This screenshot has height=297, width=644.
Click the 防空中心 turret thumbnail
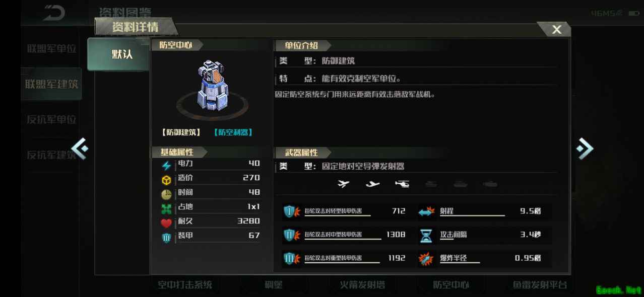[212, 87]
